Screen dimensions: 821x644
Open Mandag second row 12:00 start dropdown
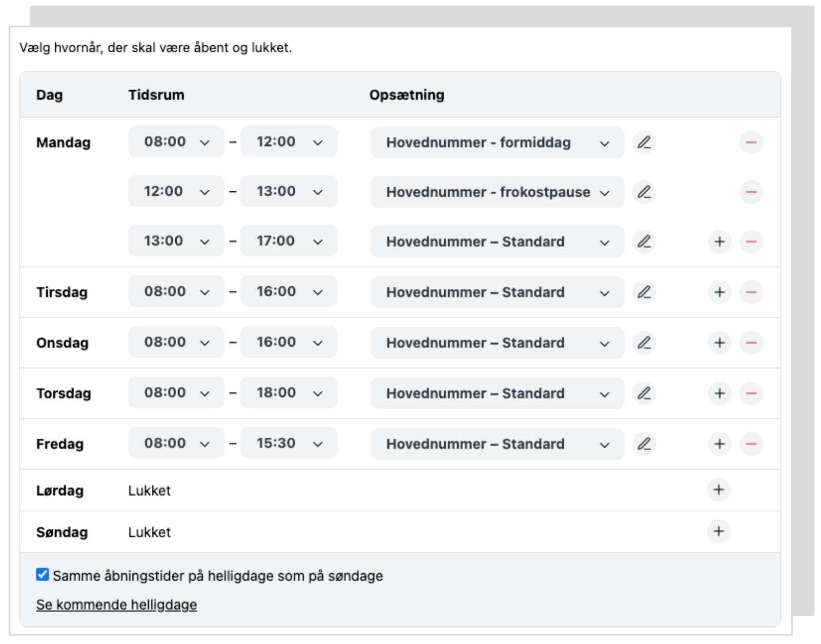coord(176,191)
